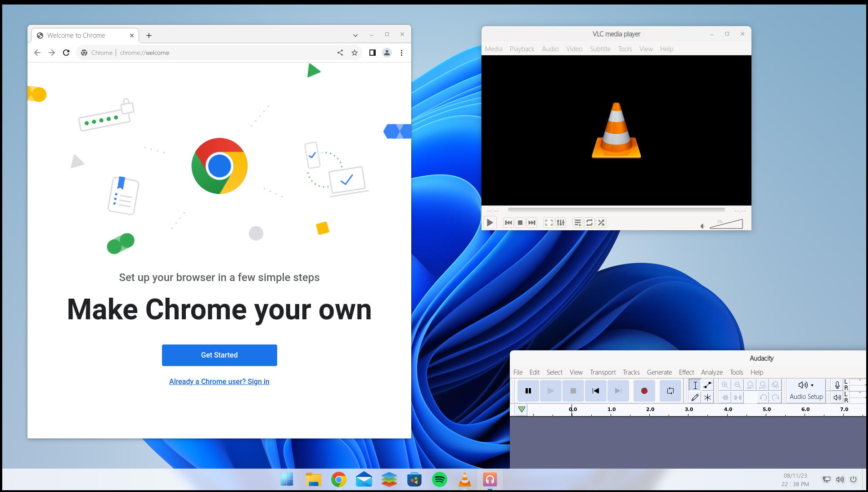Click Skip to Start in Audacity
This screenshot has height=492, width=868.
pos(595,391)
